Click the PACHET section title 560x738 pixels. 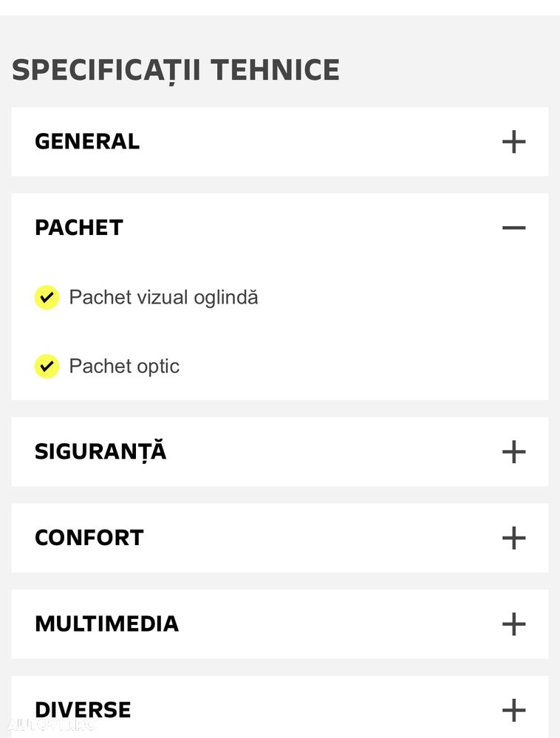coord(79,228)
